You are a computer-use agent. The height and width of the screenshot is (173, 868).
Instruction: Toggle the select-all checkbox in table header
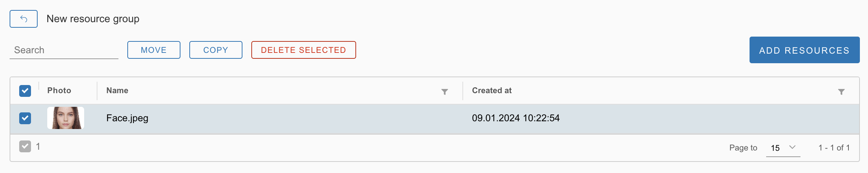tap(25, 91)
